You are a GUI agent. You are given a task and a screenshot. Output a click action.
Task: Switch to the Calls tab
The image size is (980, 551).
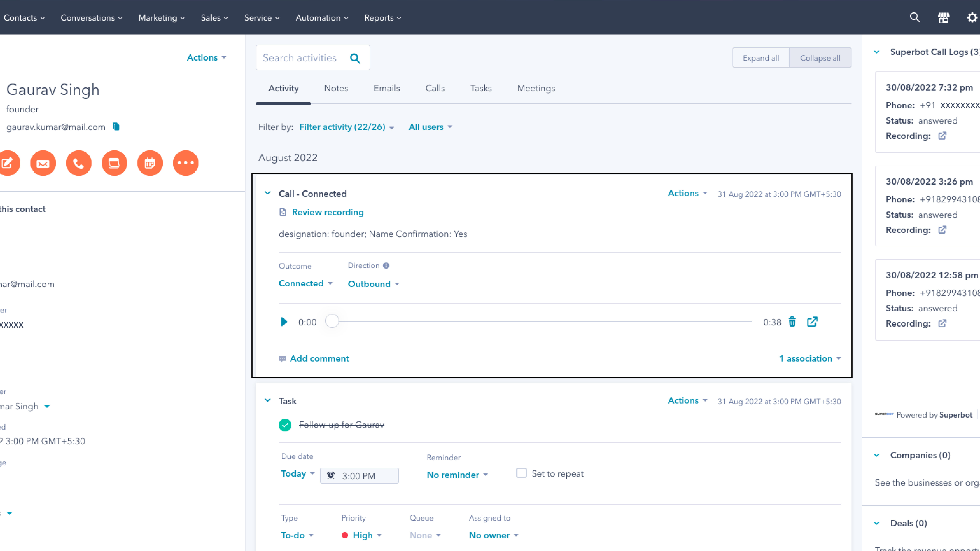435,88
